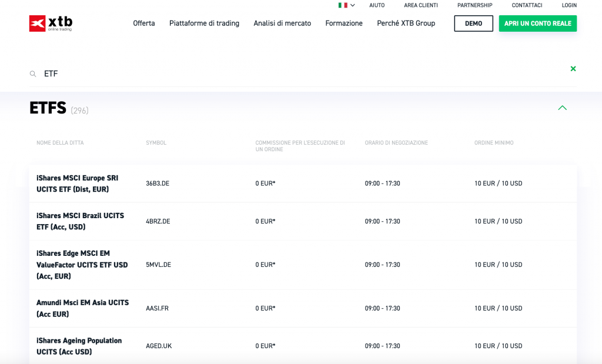Select Amundi Msci EM Asia UCITS
Image resolution: width=602 pixels, height=364 pixels.
[x=82, y=308]
